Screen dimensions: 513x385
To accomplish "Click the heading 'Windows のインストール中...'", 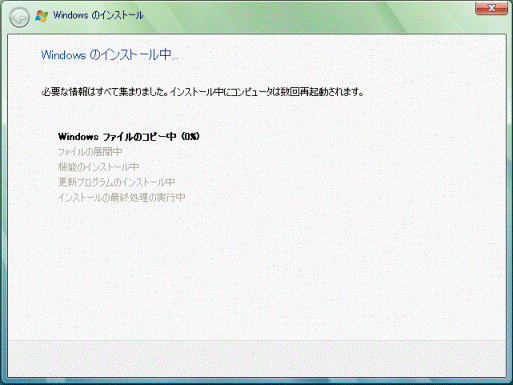I will tap(110, 55).
